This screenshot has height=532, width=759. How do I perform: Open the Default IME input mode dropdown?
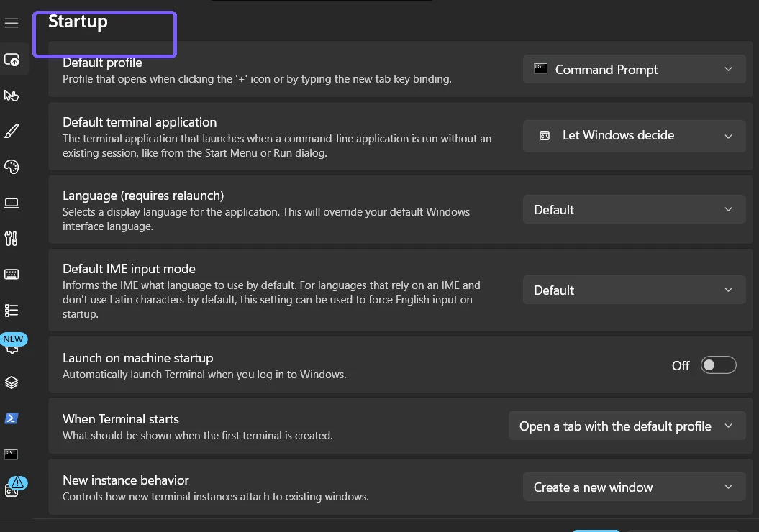tap(634, 290)
